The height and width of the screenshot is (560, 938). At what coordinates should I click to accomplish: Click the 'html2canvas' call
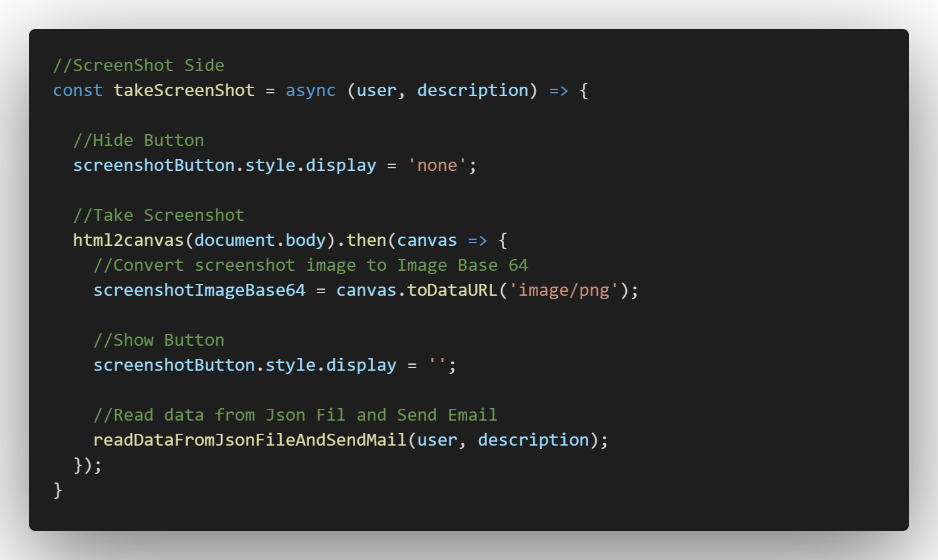point(128,240)
